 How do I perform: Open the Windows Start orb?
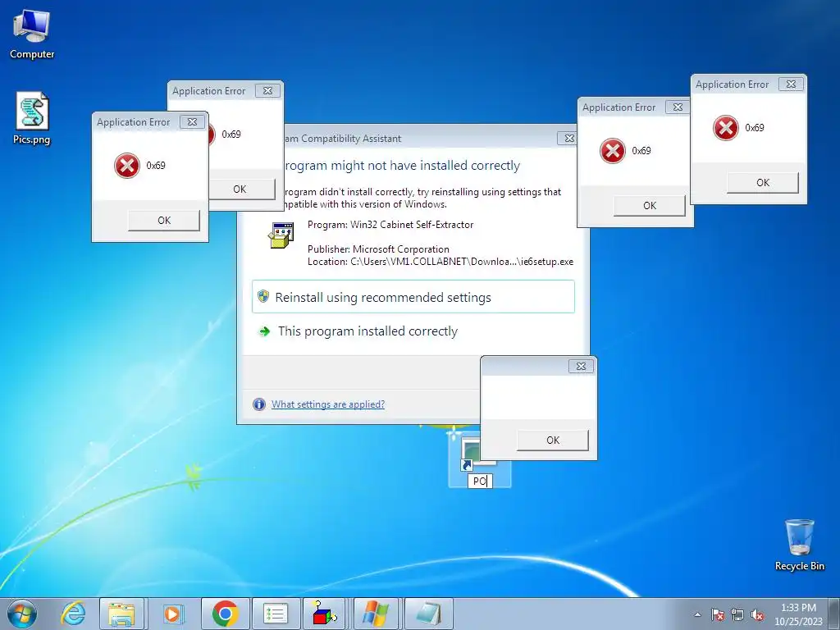(22, 614)
